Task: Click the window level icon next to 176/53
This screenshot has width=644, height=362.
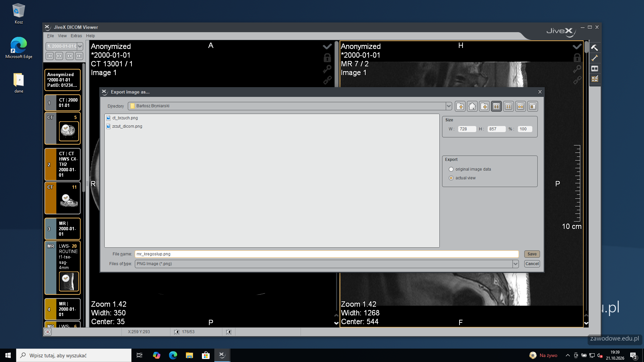Action: pos(176,332)
